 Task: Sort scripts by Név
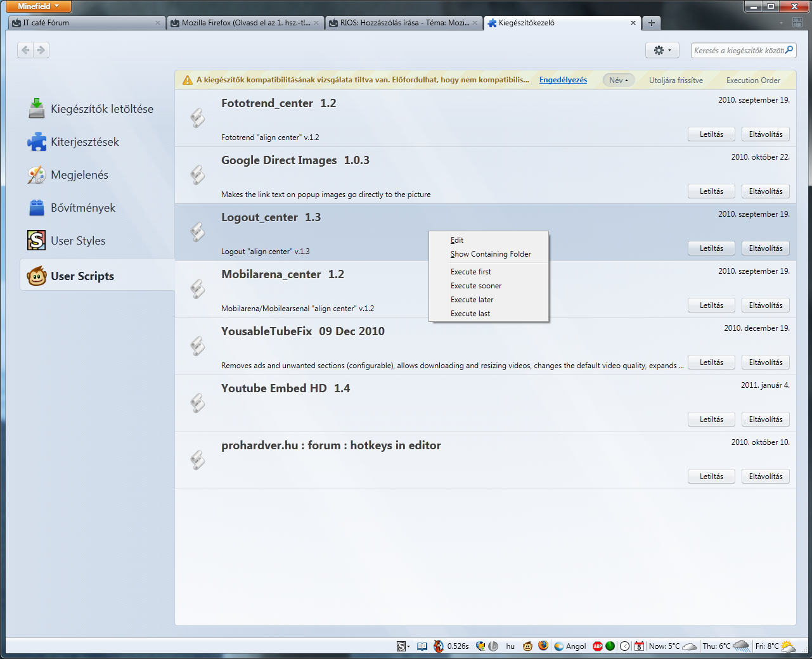[x=619, y=80]
